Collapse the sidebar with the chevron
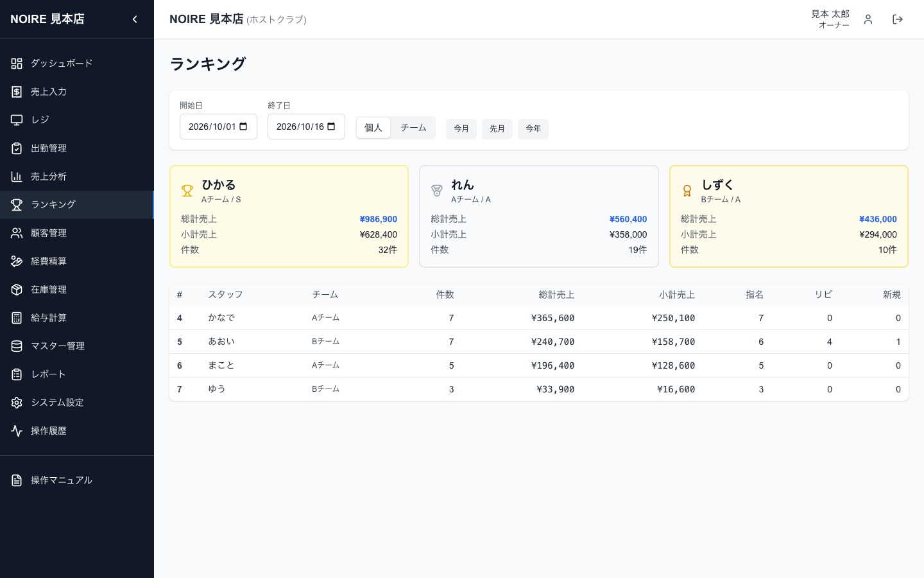This screenshot has height=578, width=924. 135,19
